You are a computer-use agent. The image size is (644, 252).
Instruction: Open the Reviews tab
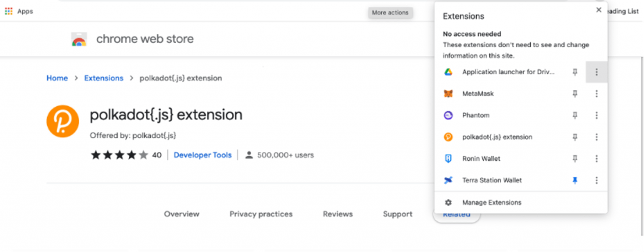[338, 214]
